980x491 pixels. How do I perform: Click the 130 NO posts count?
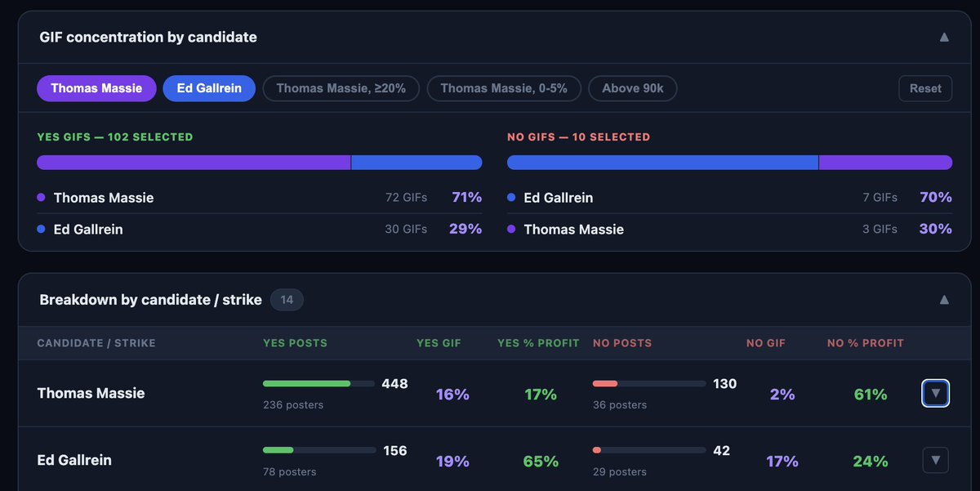click(x=724, y=383)
